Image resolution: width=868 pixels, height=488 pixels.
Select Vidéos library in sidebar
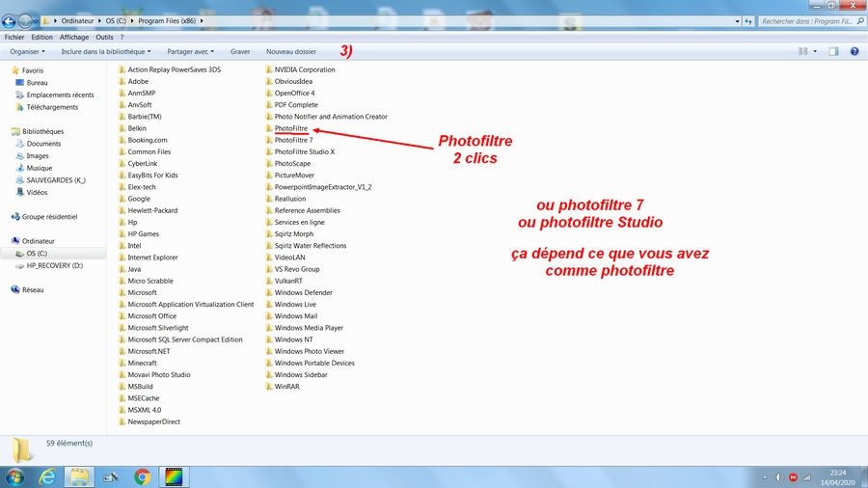click(x=37, y=192)
